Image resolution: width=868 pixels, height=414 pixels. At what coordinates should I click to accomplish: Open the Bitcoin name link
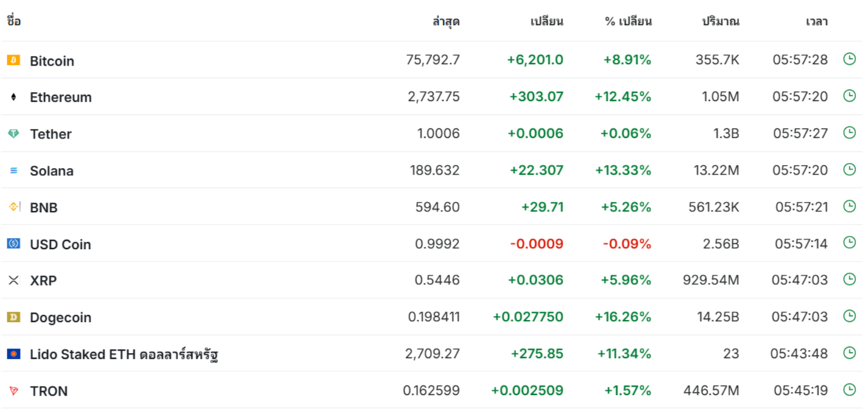tap(52, 61)
